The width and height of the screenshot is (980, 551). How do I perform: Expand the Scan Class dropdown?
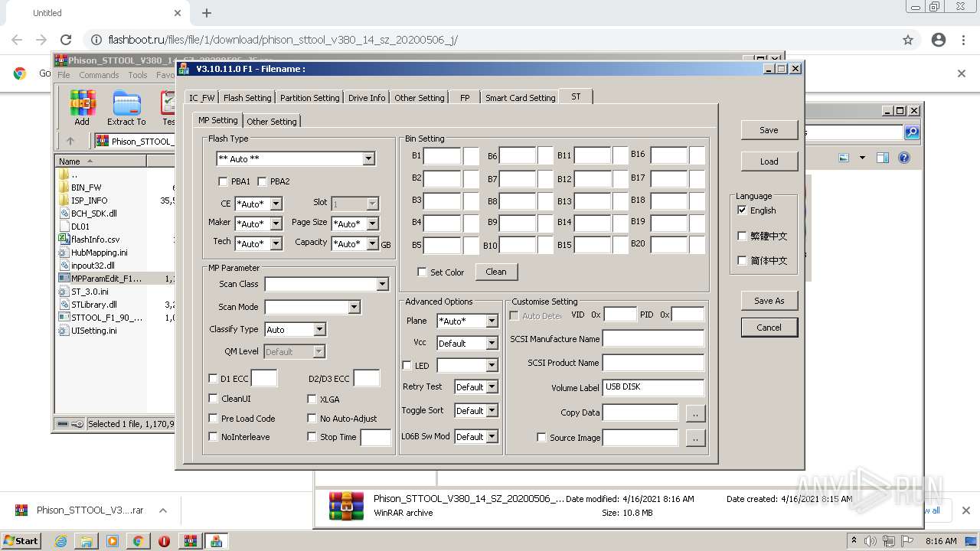382,285
